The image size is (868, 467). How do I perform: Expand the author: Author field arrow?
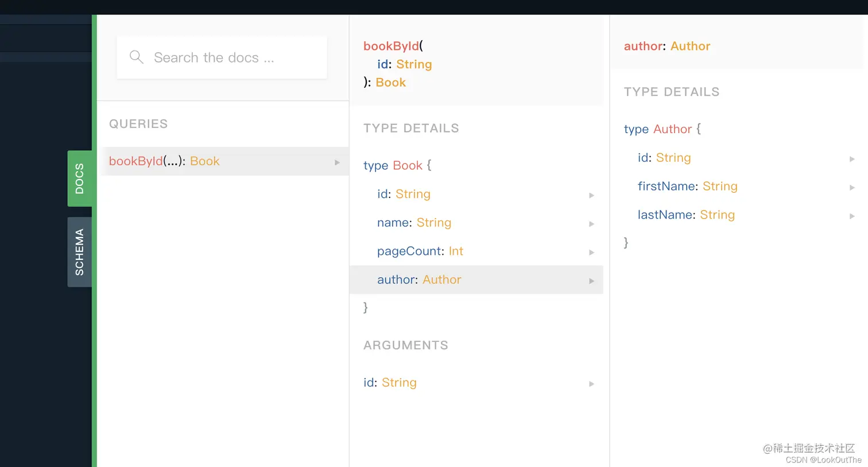point(592,281)
